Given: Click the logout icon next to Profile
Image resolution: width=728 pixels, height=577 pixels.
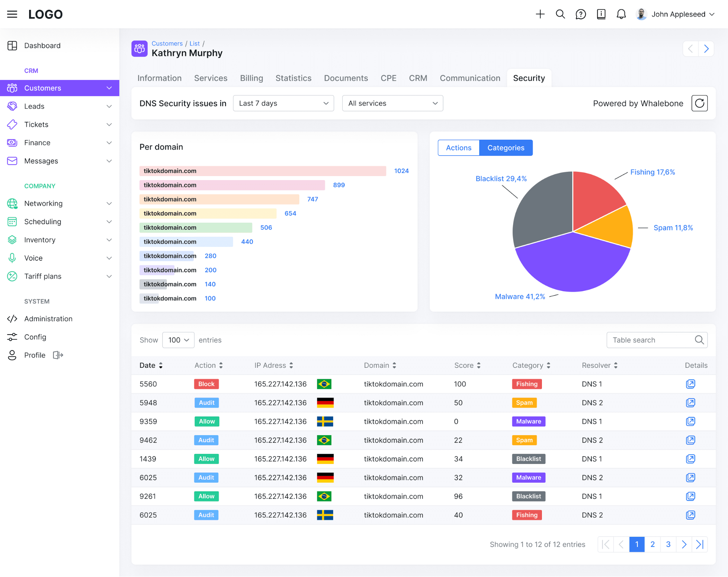Looking at the screenshot, I should point(58,355).
